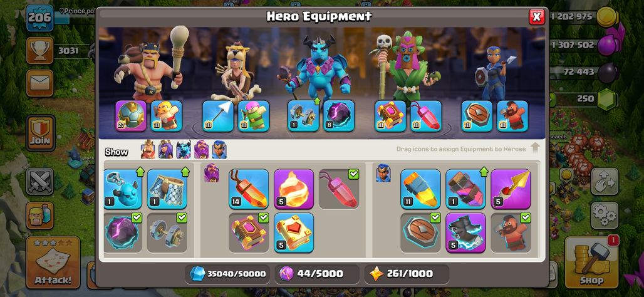Open the Hog Rider Puppet slot on Royal Champion
644x297 pixels.
coord(512,116)
